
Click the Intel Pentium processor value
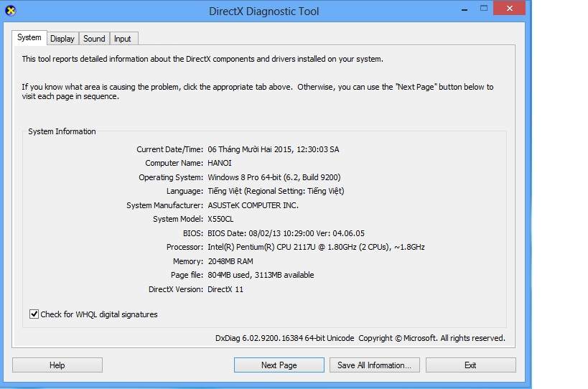tap(316, 247)
